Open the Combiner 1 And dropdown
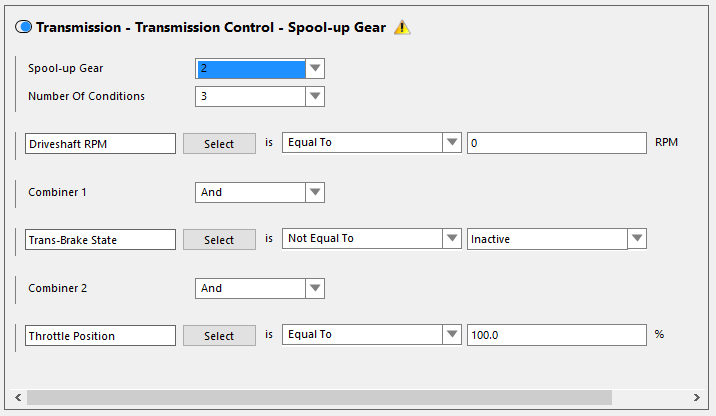716x416 pixels. 260,192
